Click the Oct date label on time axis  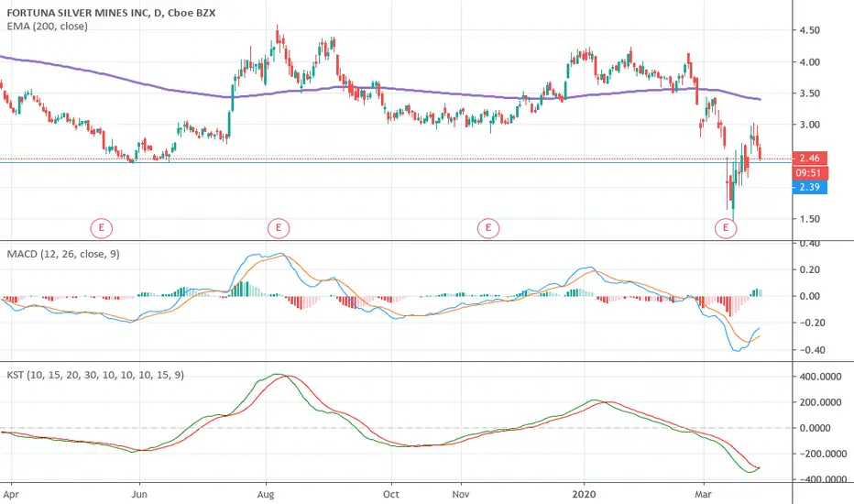pyautogui.click(x=390, y=494)
